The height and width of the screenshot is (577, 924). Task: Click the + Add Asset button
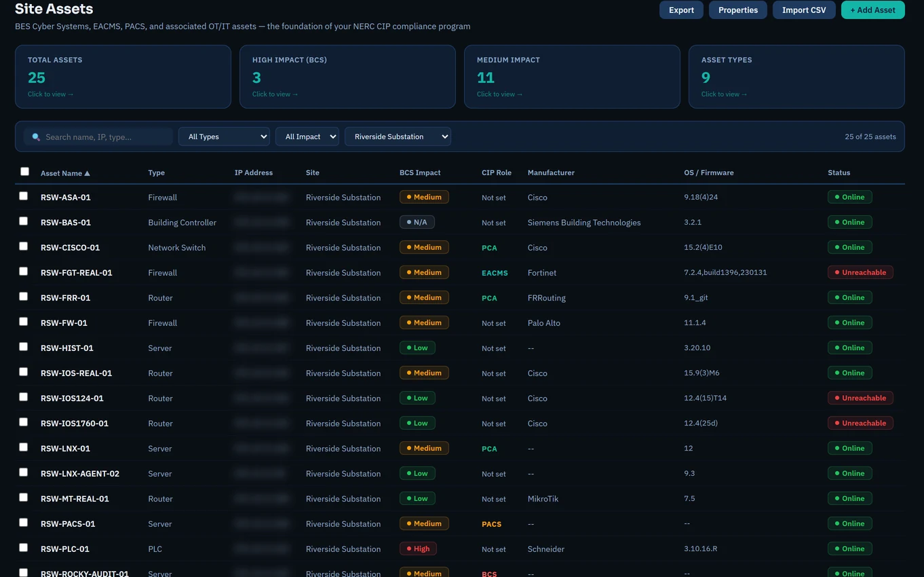point(872,10)
